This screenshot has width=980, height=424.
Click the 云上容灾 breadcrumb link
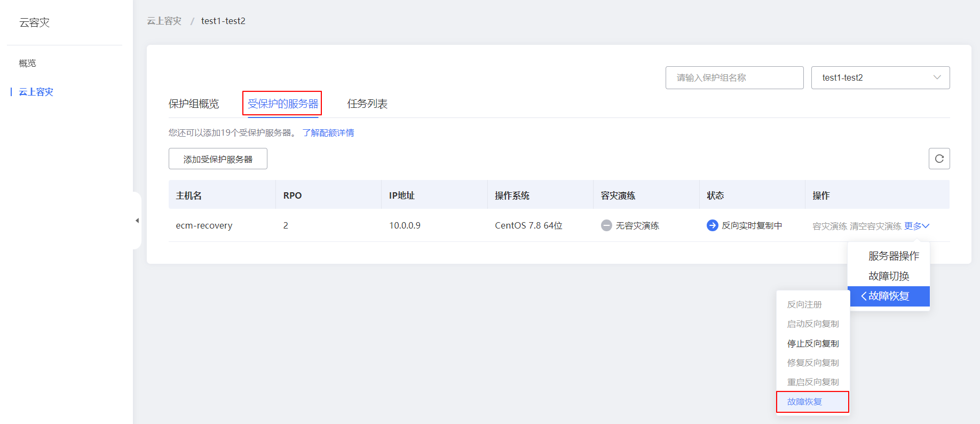164,21
